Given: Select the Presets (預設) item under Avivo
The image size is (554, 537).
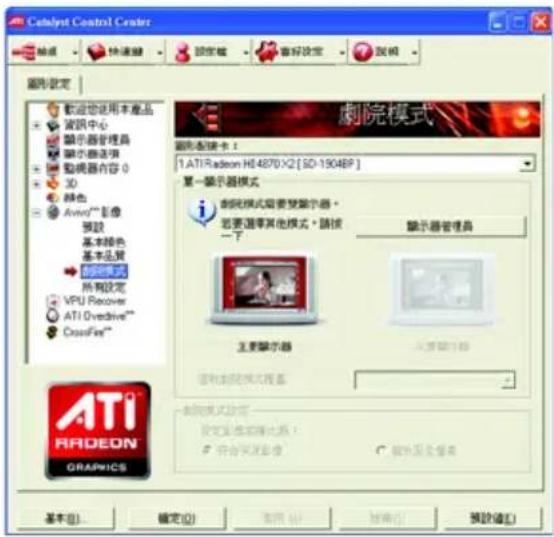Looking at the screenshot, I should pos(93,227).
